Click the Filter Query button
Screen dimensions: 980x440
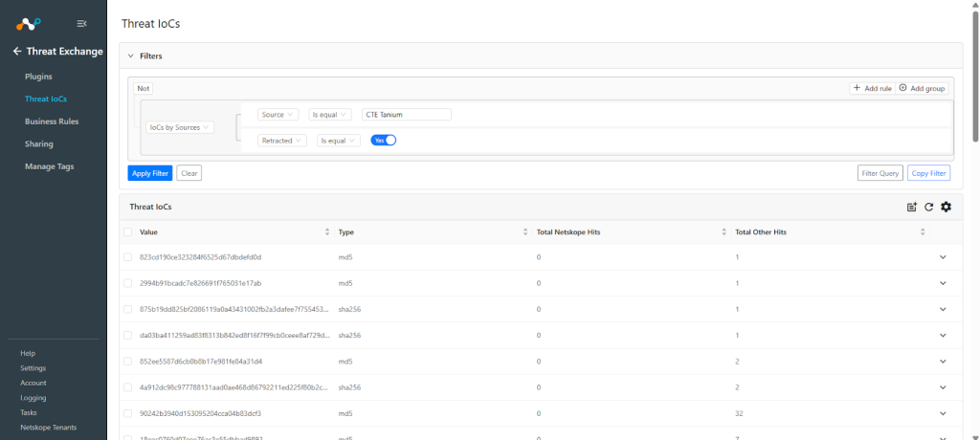tap(880, 173)
